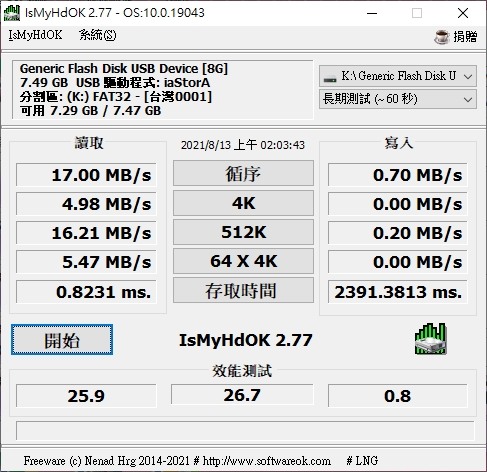The width and height of the screenshot is (487, 472).
Task: Click the Generic Flash Disk USB Device info text
Action: coord(124,69)
